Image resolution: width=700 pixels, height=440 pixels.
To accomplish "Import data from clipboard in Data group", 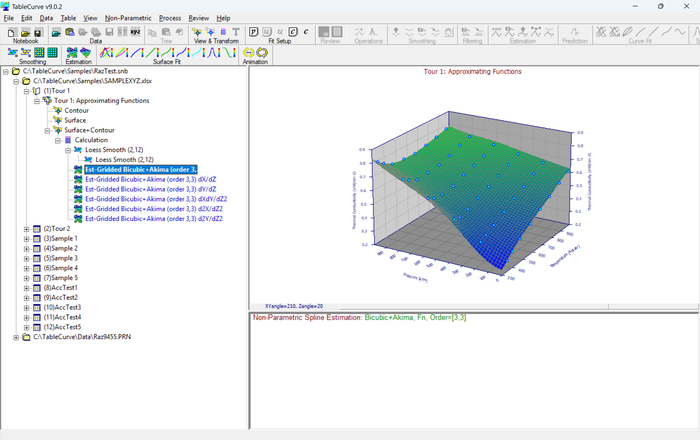I will 70,32.
